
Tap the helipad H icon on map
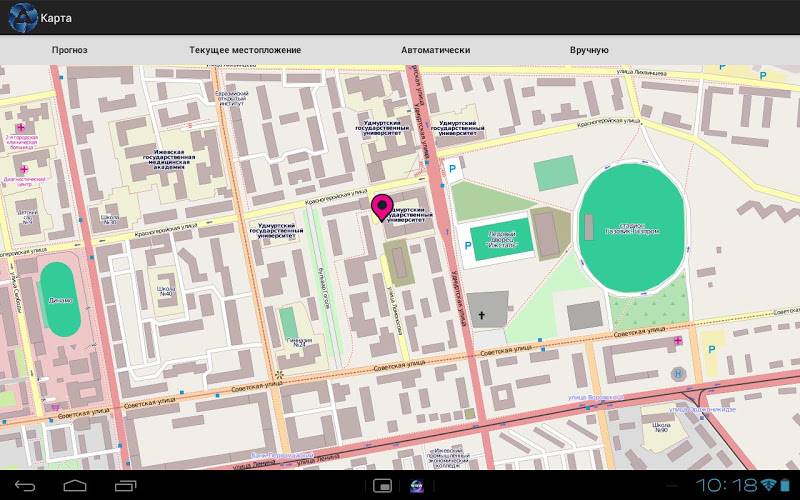pos(680,374)
